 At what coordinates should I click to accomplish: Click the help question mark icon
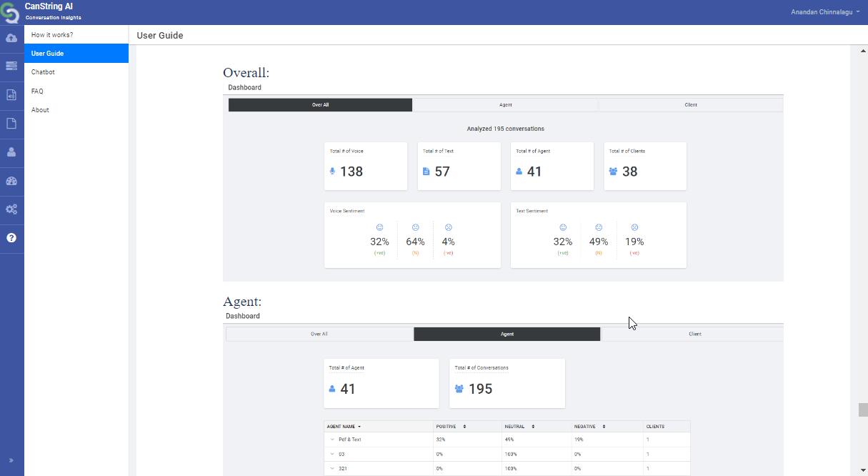pos(11,238)
